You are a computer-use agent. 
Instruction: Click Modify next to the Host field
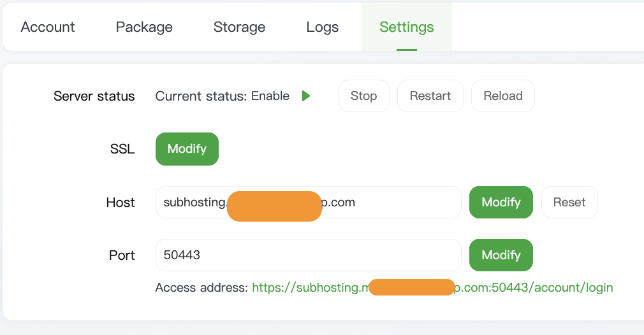pyautogui.click(x=501, y=203)
